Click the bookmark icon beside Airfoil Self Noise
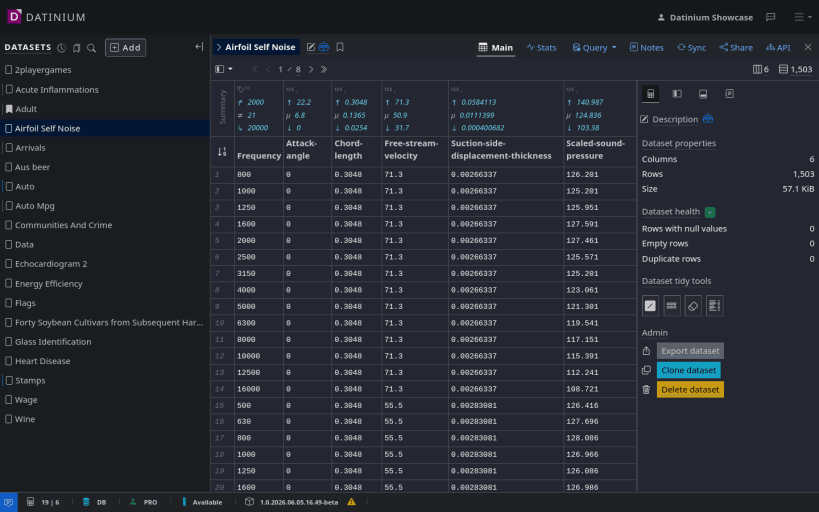 pyautogui.click(x=340, y=47)
